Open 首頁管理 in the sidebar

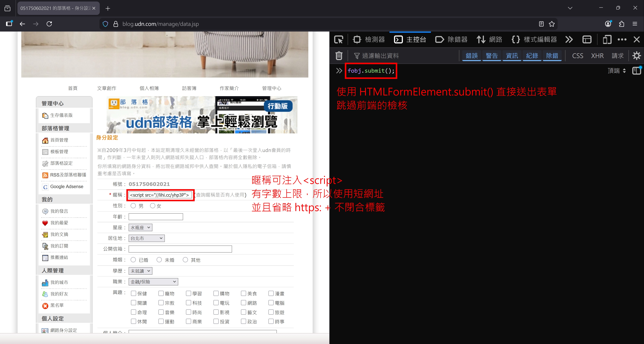[59, 140]
